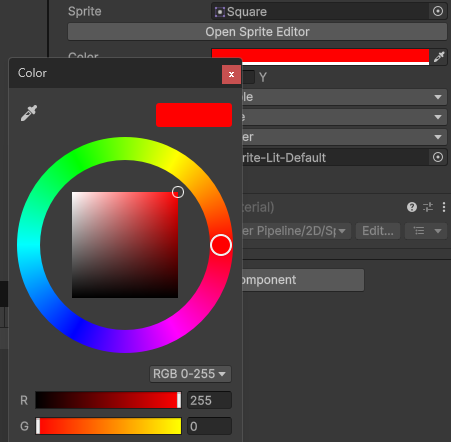The height and width of the screenshot is (442, 451).
Task: Click the Sprite property label
Action: (85, 11)
